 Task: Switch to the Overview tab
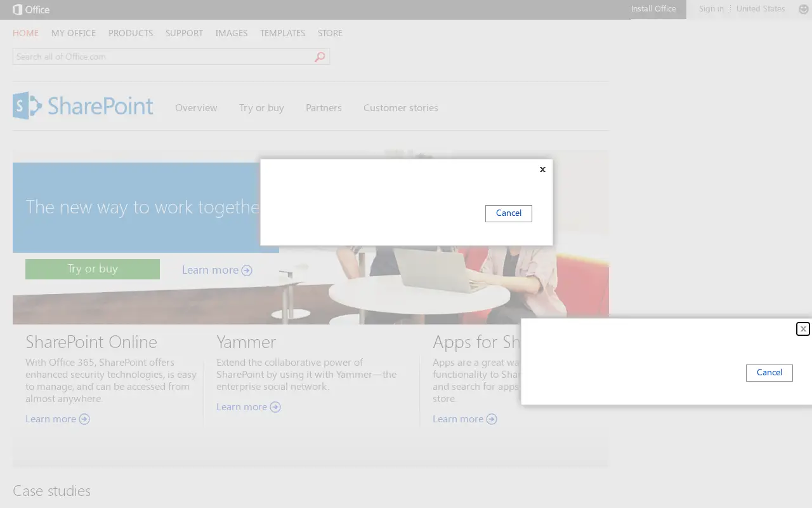pyautogui.click(x=196, y=108)
